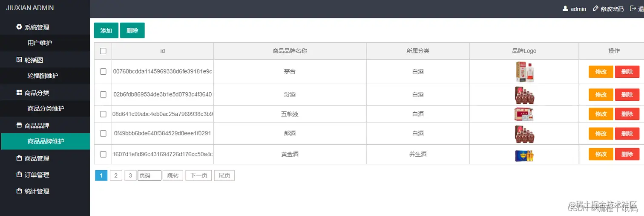Check the box for the 郎酒 row

(x=103, y=134)
